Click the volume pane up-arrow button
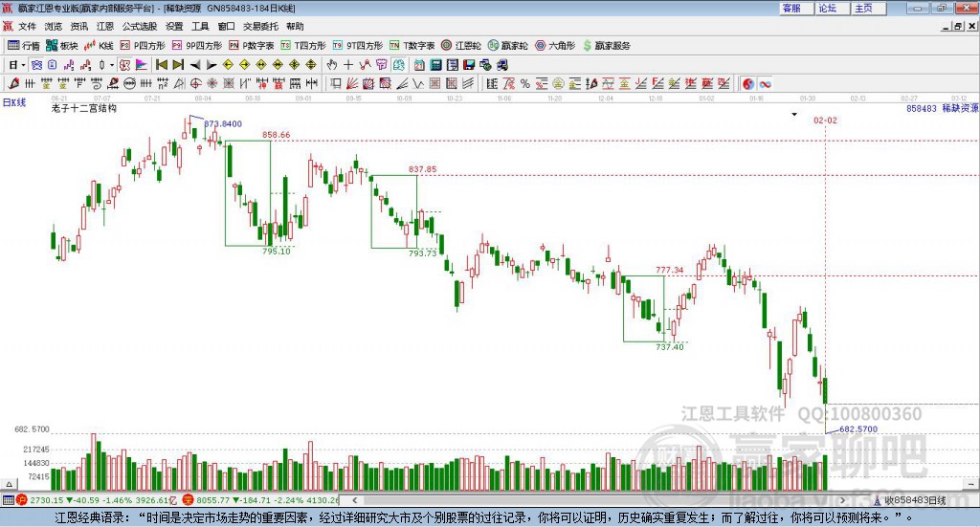 coord(9,484)
